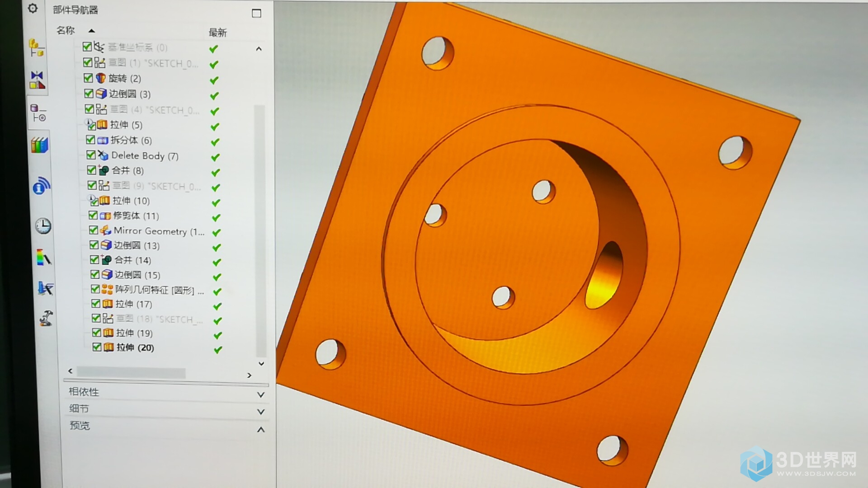Image resolution: width=868 pixels, height=488 pixels.
Task: Toggle the Mirror Geometry checkbox
Action: 94,230
